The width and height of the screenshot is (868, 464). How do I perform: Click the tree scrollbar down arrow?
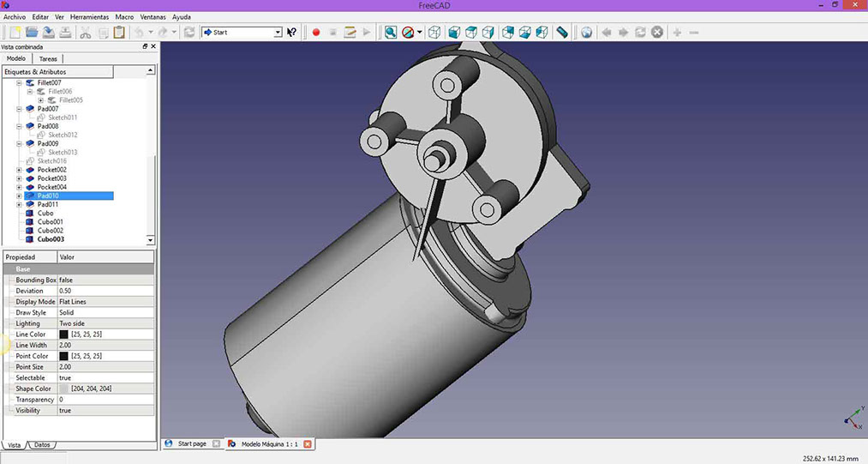point(150,240)
